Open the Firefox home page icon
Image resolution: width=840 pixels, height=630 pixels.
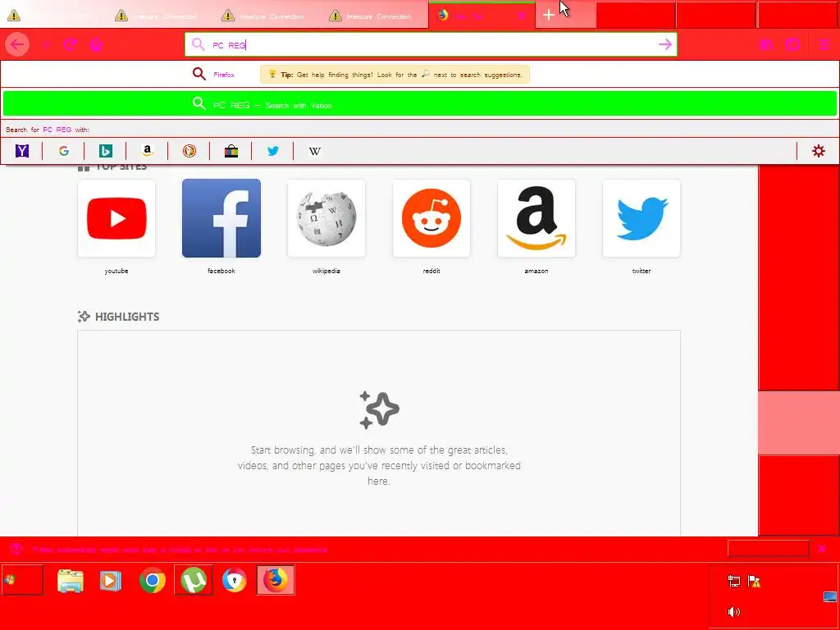click(96, 44)
